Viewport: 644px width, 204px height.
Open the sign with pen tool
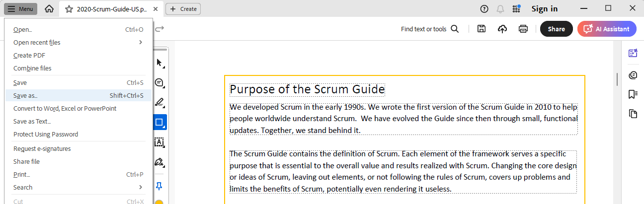160,162
